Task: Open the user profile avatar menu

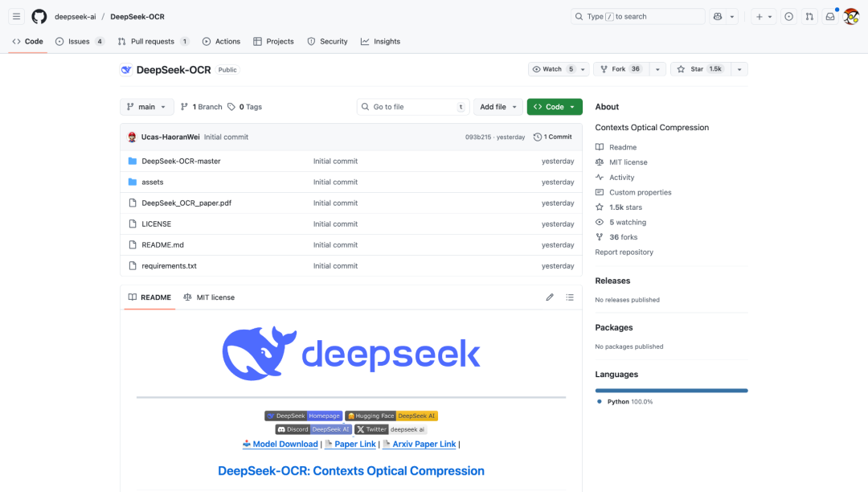Action: pyautogui.click(x=851, y=17)
